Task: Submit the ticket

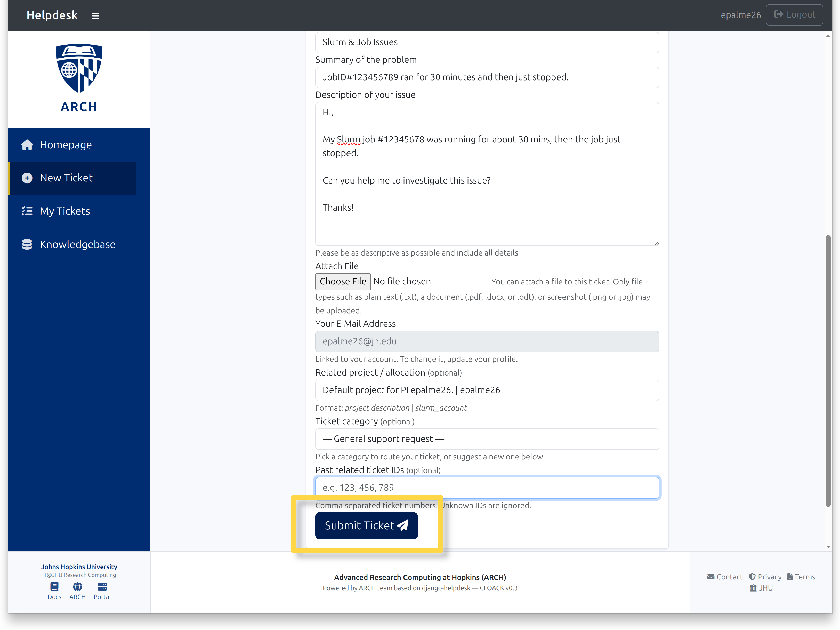Action: click(366, 525)
